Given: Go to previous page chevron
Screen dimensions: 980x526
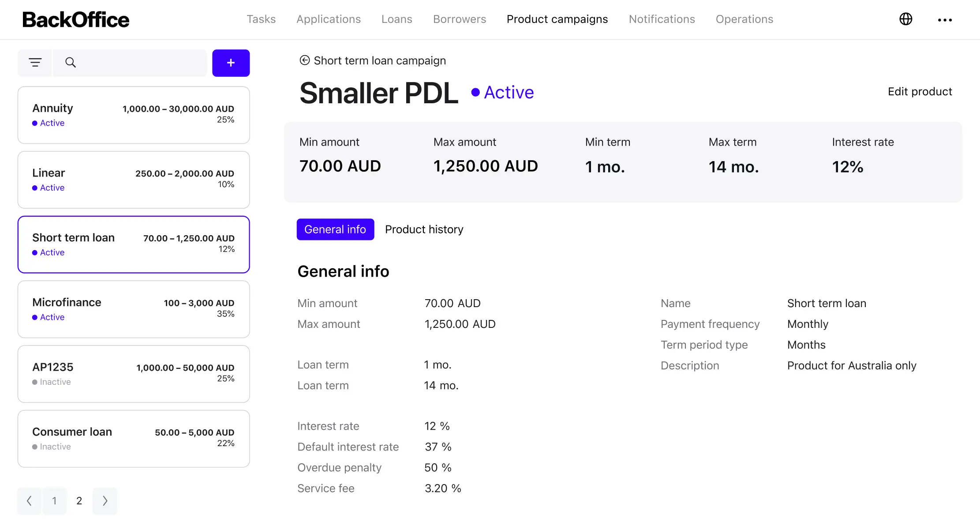Looking at the screenshot, I should click(x=29, y=500).
